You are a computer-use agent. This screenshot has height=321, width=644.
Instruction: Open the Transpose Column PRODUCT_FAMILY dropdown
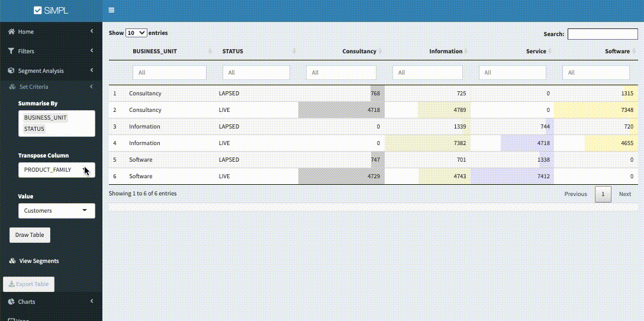point(57,170)
